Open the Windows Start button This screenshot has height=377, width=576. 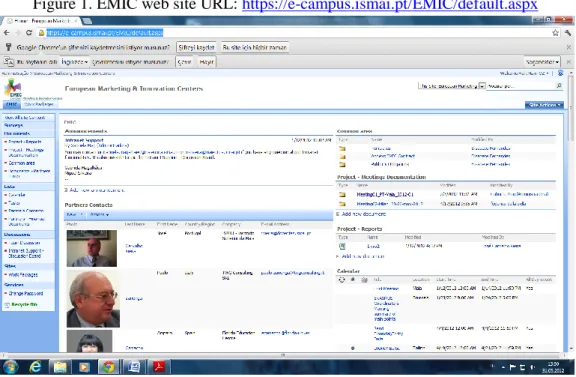pos(10,367)
